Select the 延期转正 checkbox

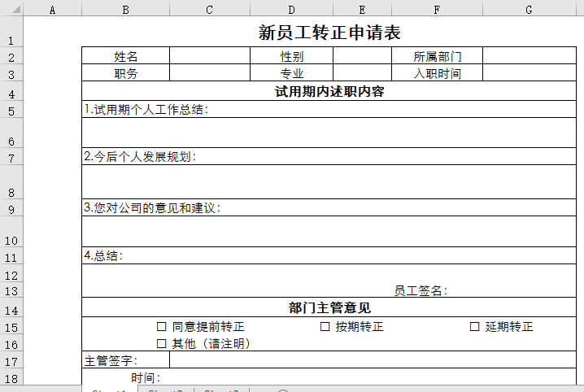coord(475,327)
